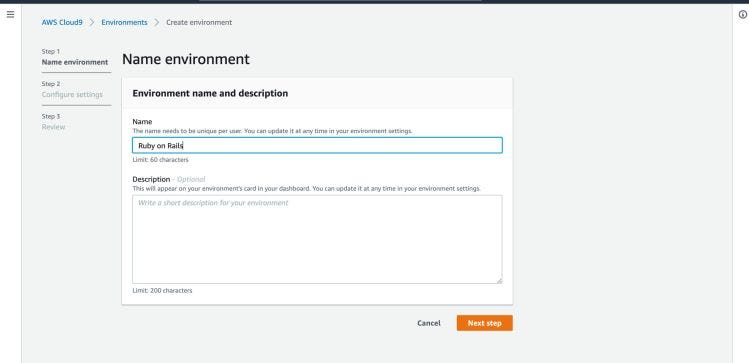This screenshot has width=749, height=363.
Task: Click the 'Limit: 200 characters' hint text
Action: [162, 290]
